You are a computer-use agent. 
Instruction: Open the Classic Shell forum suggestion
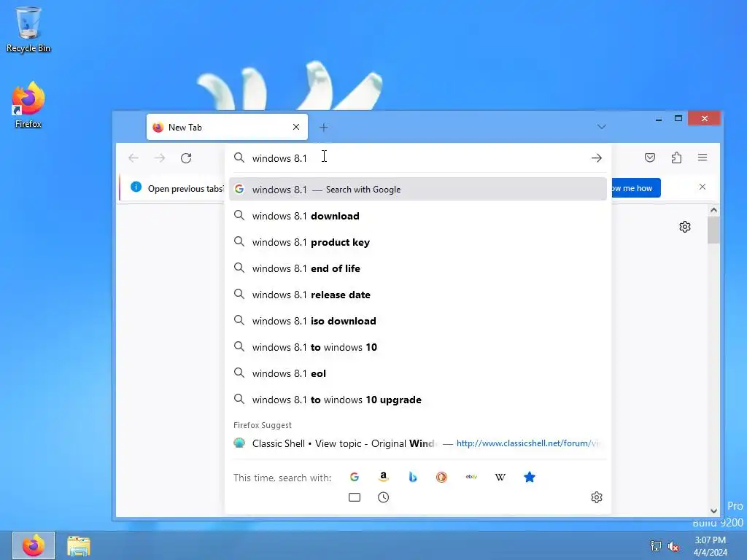click(x=418, y=443)
